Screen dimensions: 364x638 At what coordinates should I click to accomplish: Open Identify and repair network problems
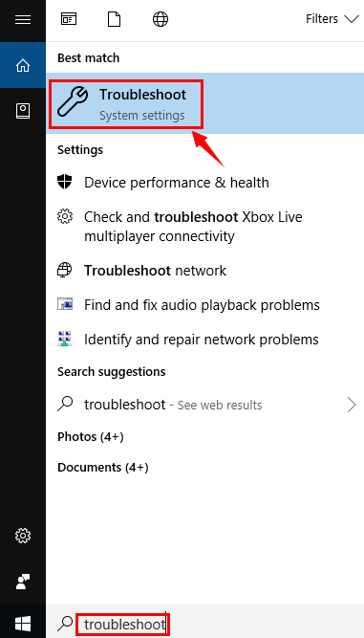205,340
